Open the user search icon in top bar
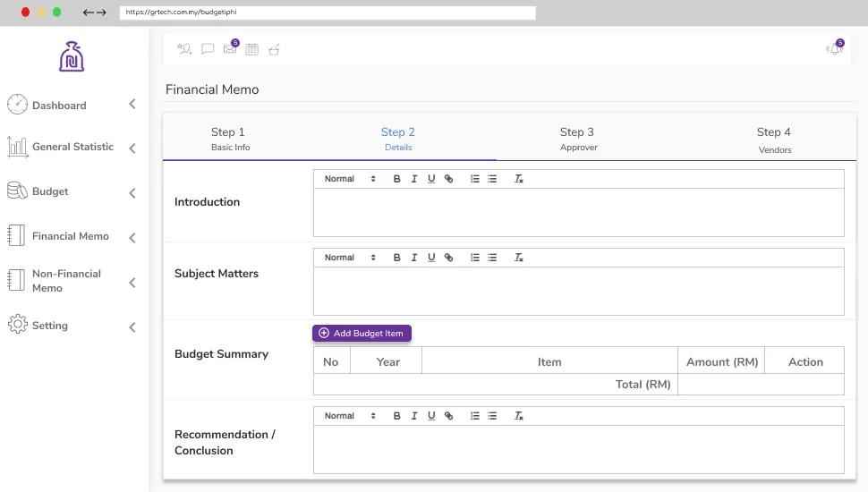Screen dimensions: 868x492 tap(183, 49)
